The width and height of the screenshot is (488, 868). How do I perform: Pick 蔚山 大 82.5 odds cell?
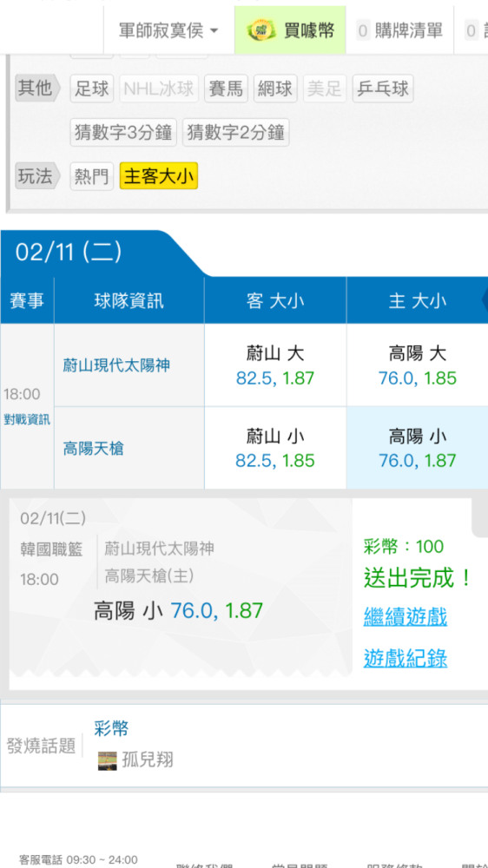275,365
